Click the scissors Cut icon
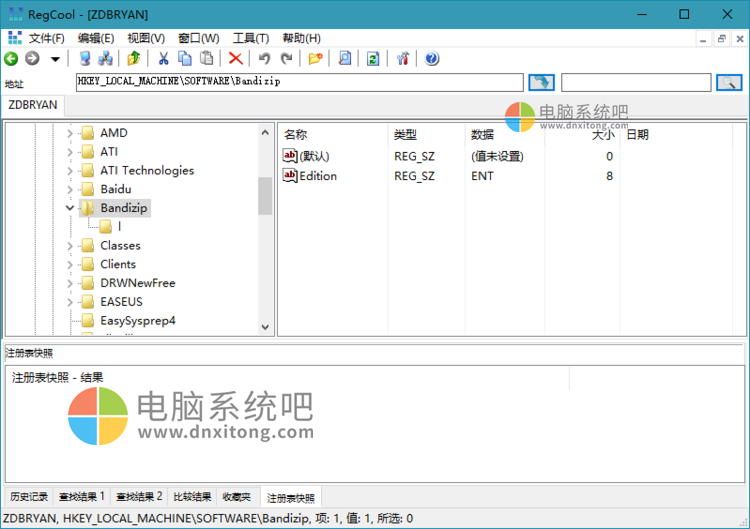The height and width of the screenshot is (529, 750). point(164,59)
